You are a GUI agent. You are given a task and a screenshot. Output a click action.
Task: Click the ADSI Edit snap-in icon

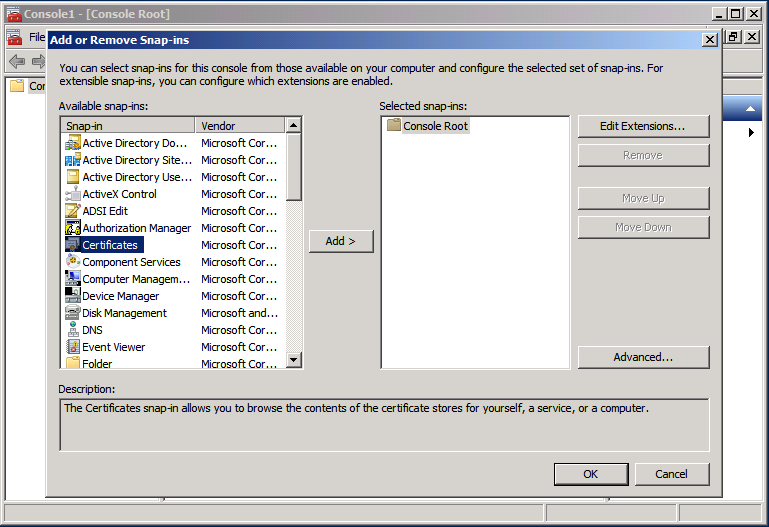click(73, 211)
